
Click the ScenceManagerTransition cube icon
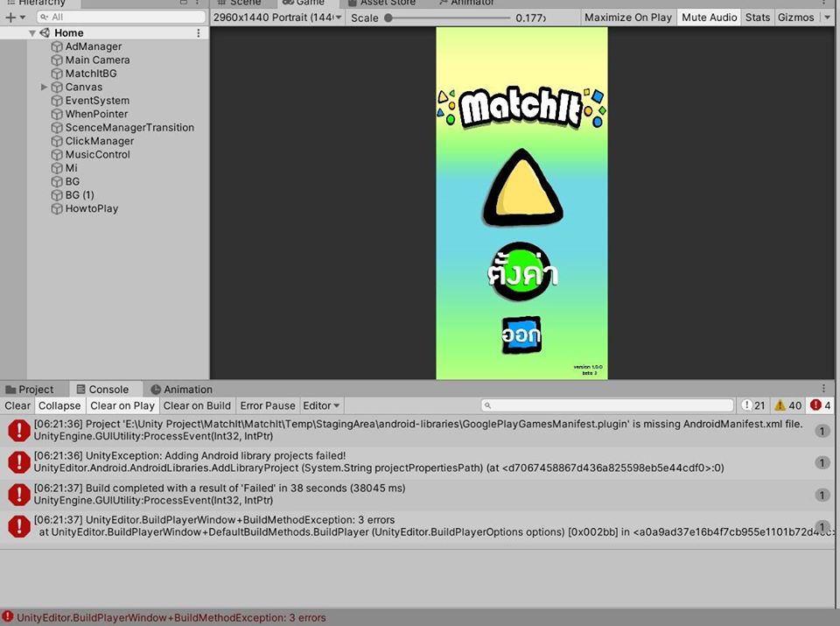tap(57, 128)
